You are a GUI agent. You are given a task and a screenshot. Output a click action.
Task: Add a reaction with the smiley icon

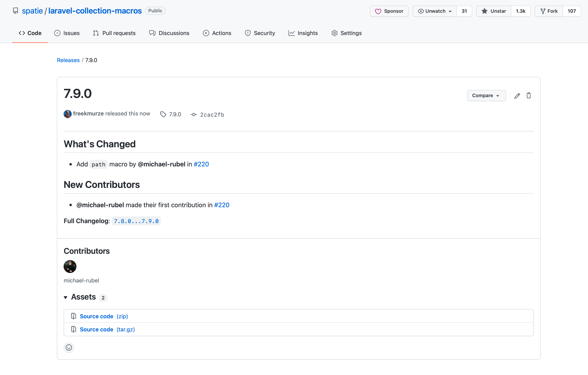point(69,348)
